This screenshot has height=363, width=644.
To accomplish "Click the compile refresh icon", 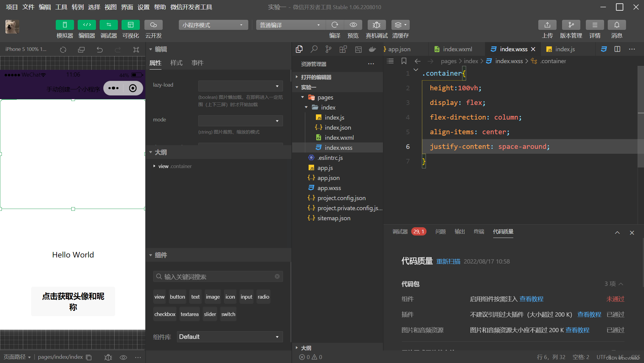I will 334,25.
